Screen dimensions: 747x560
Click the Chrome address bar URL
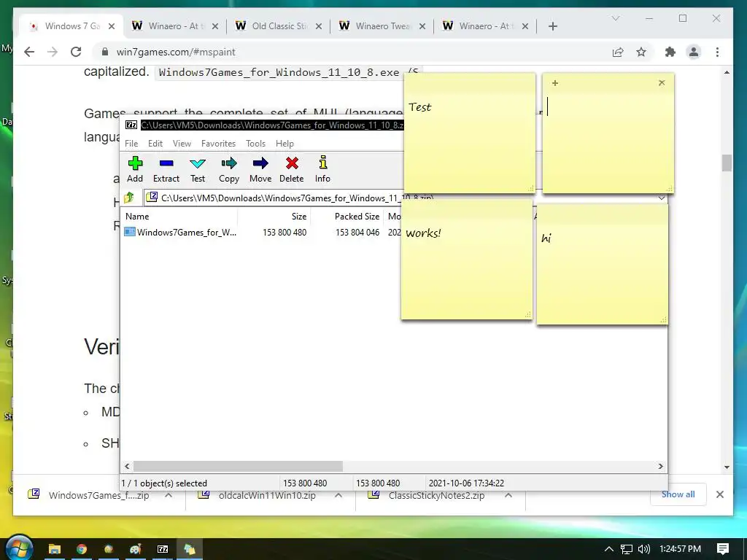(x=176, y=52)
